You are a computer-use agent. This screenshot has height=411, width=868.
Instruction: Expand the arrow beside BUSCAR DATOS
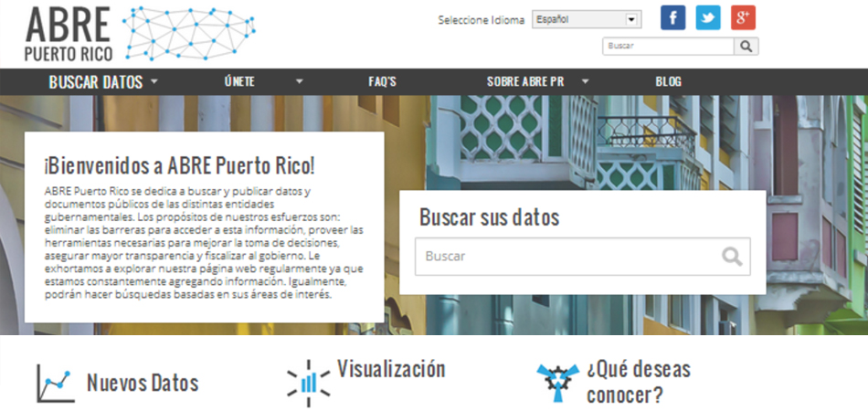153,82
